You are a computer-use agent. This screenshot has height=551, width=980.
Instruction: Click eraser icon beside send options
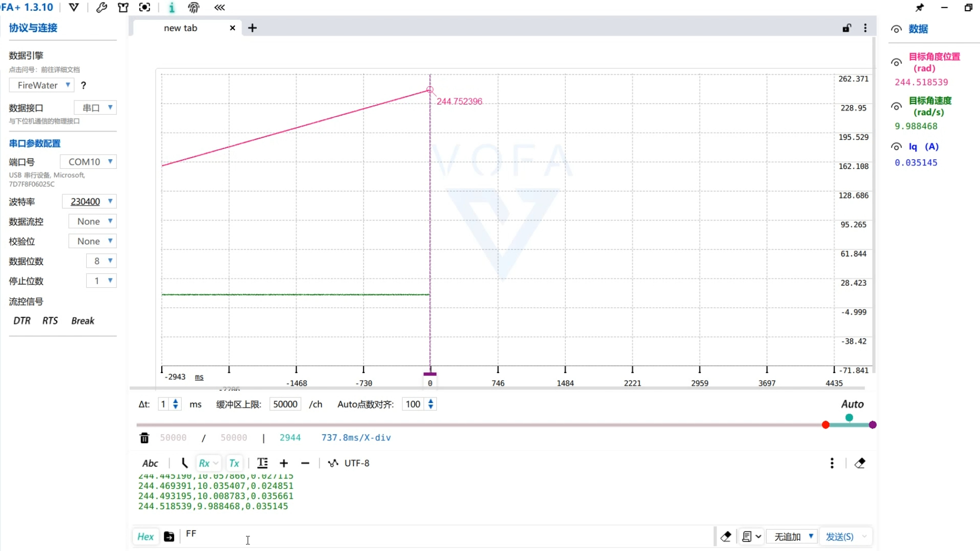[x=726, y=537]
